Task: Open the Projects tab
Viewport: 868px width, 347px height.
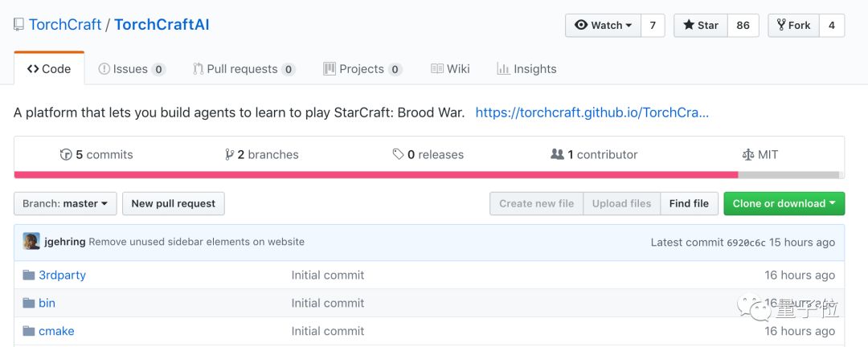Action: [x=362, y=69]
